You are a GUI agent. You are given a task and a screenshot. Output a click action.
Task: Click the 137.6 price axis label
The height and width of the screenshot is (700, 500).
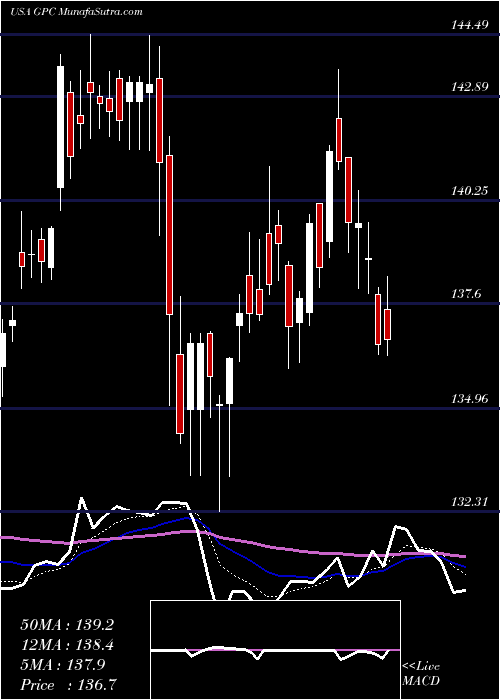point(467,294)
